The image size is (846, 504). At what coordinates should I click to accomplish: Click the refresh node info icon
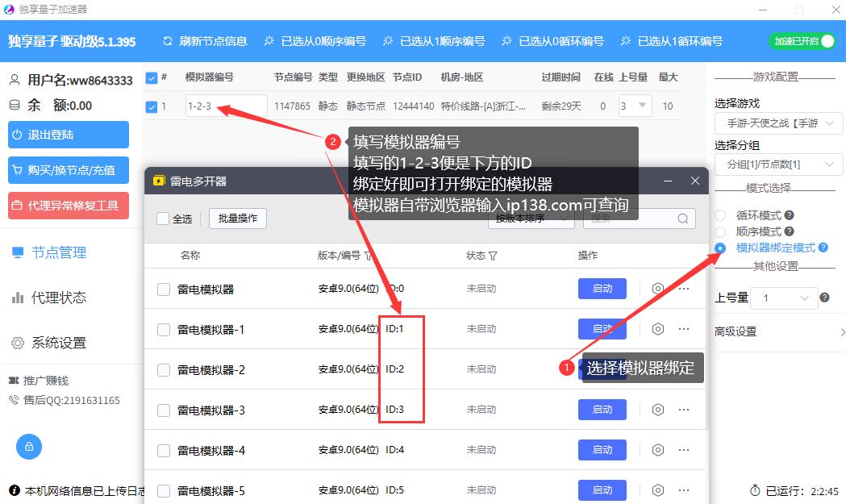pyautogui.click(x=168, y=41)
